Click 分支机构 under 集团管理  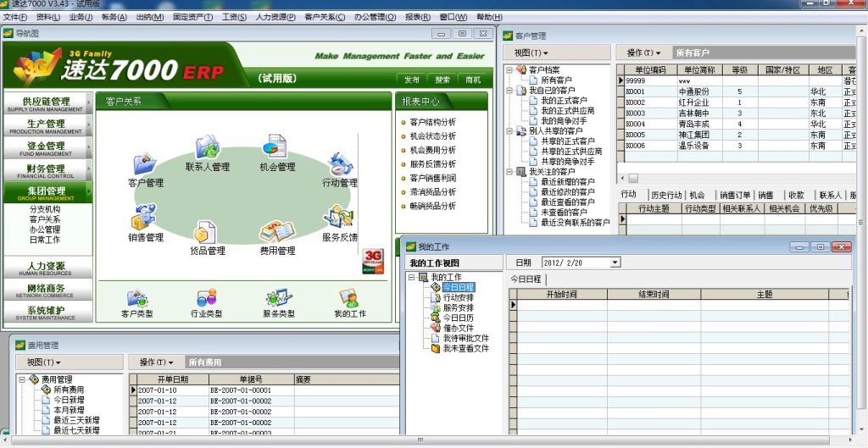point(45,209)
